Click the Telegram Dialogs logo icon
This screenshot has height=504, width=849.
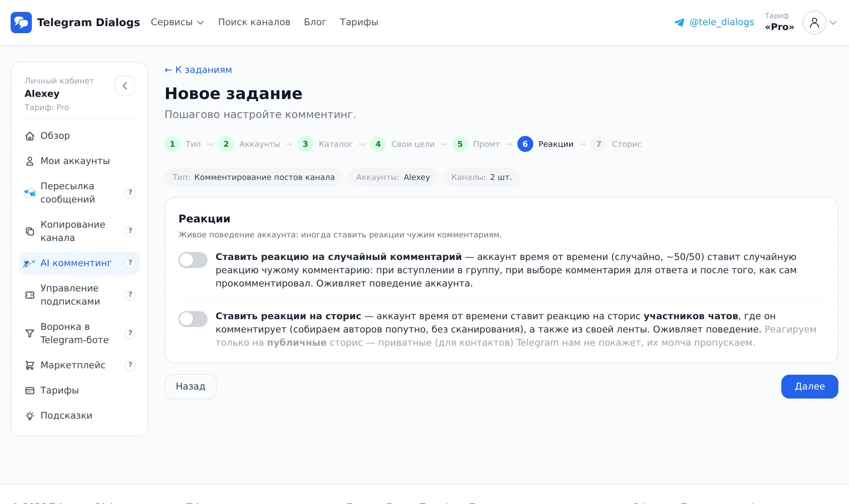21,23
